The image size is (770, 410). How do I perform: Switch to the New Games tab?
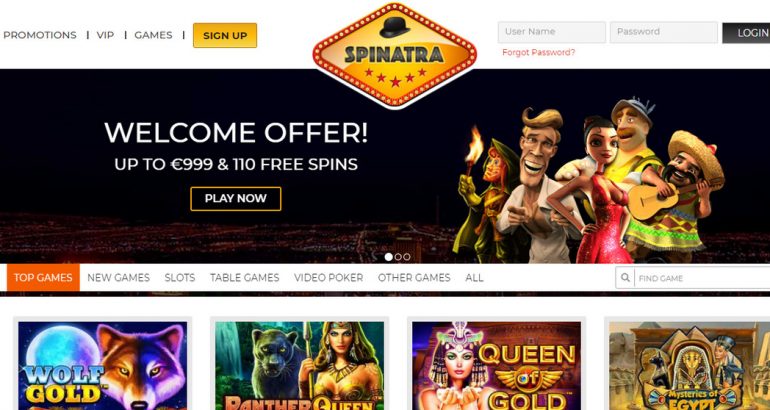pyautogui.click(x=118, y=278)
